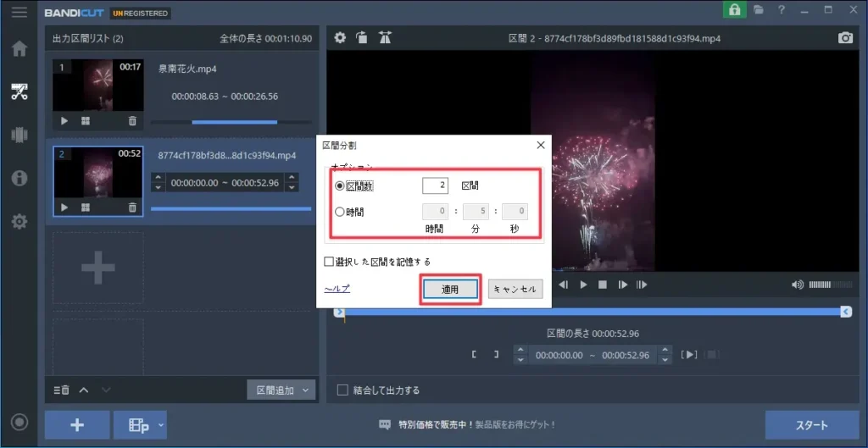Image resolution: width=868 pixels, height=448 pixels.
Task: Open the question mark help icon
Action: pos(781,9)
